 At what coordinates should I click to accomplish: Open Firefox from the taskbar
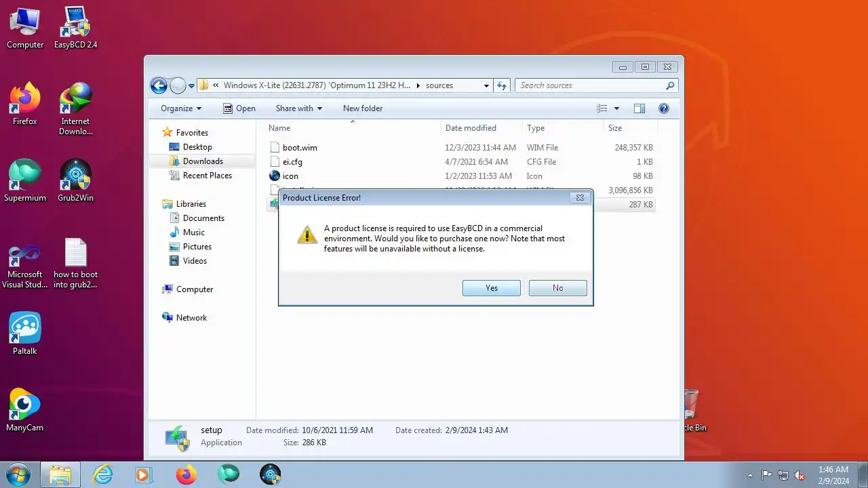coord(186,474)
